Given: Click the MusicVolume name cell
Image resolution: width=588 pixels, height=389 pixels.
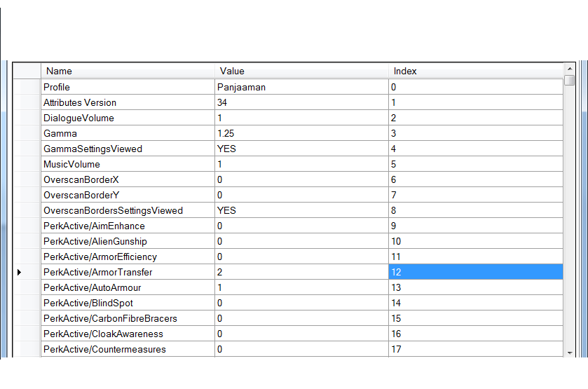Looking at the screenshot, I should (x=128, y=164).
